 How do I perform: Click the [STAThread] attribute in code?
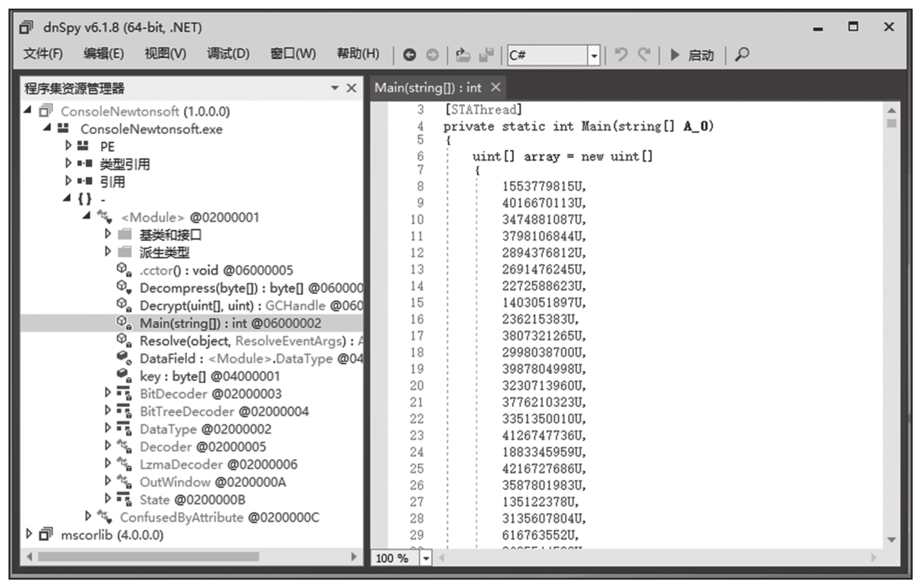483,110
